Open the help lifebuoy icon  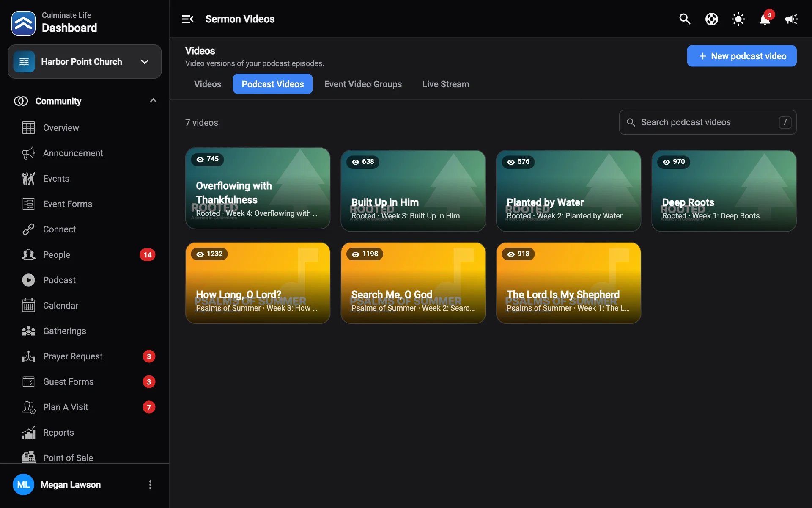pos(712,19)
